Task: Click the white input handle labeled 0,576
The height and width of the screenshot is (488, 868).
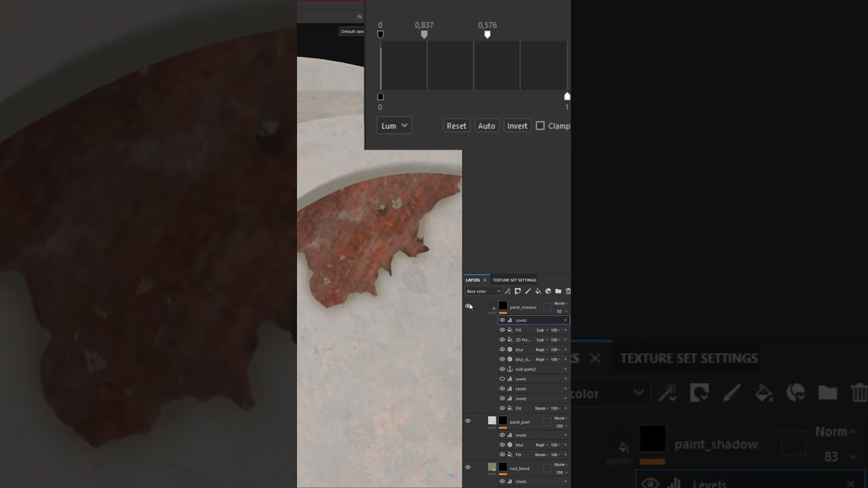Action: pos(487,34)
